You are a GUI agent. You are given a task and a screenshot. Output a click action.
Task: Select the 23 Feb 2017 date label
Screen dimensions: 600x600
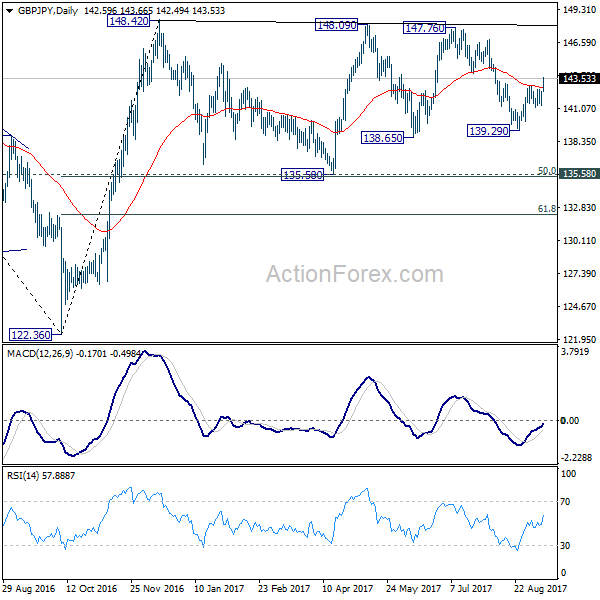pyautogui.click(x=284, y=589)
